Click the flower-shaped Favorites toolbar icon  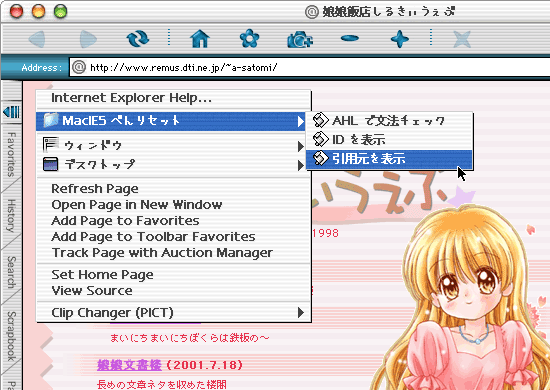click(x=249, y=39)
